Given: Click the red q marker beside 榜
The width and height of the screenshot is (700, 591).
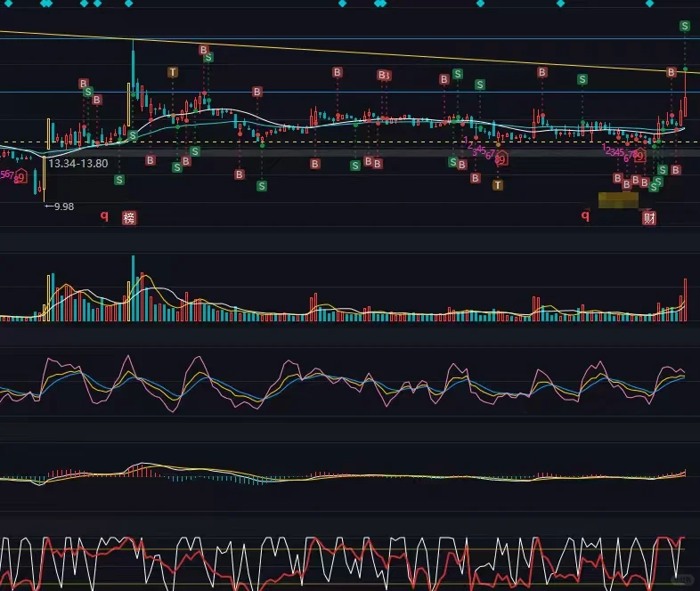Looking at the screenshot, I should pyautogui.click(x=104, y=216).
